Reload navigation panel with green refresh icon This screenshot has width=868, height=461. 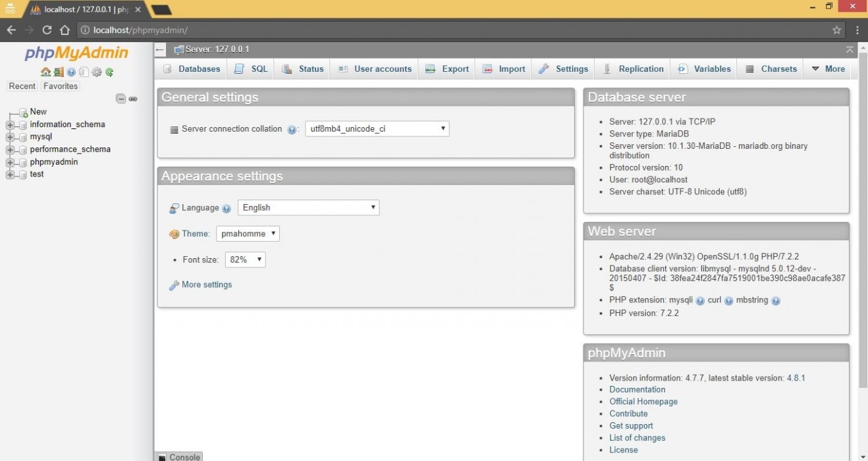click(109, 72)
